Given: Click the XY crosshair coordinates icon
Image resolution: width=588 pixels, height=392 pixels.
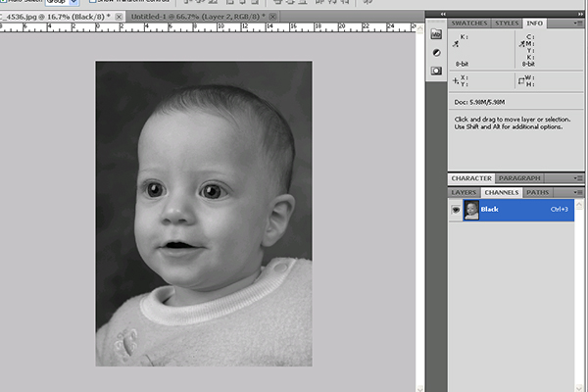Looking at the screenshot, I should coord(457,80).
